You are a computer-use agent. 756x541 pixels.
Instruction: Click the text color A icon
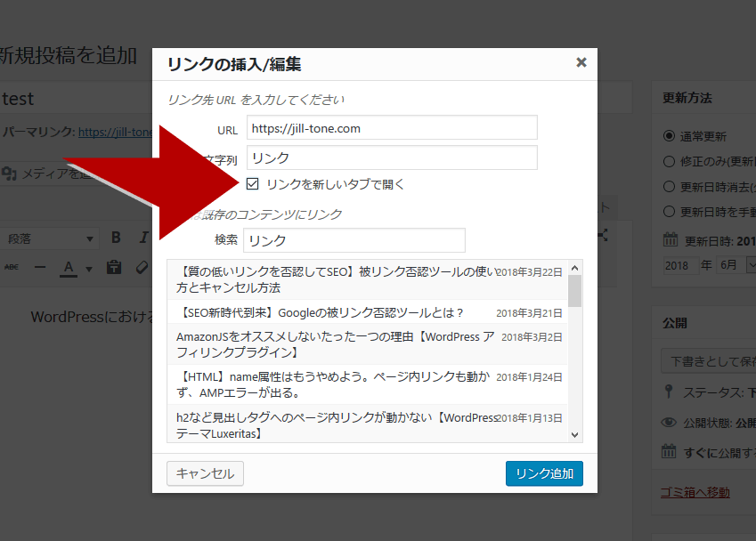tap(68, 267)
